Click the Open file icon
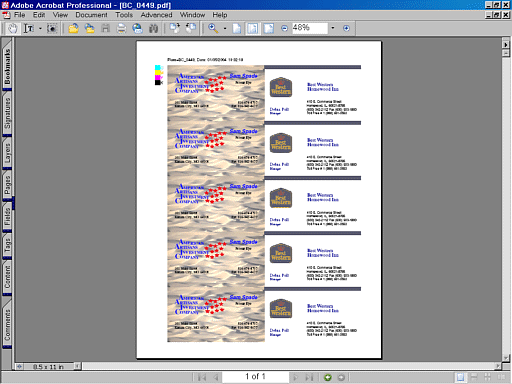The height and width of the screenshot is (384, 512). point(73,28)
